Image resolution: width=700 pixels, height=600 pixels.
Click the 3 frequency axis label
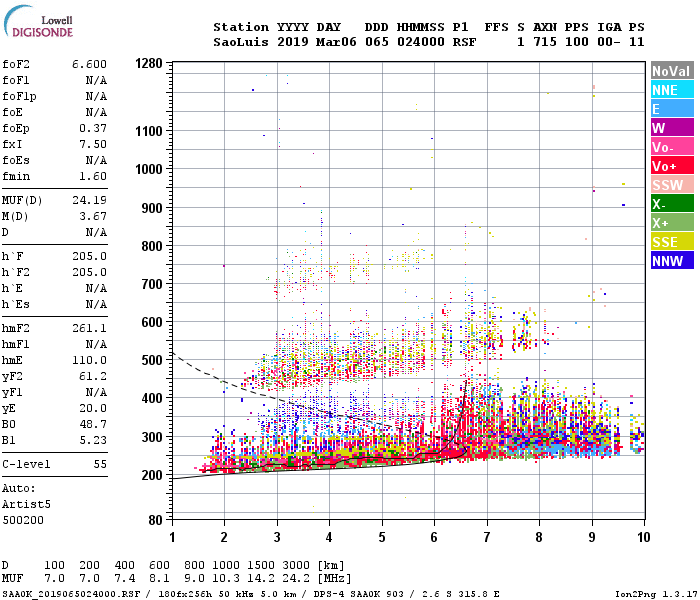pos(277,537)
